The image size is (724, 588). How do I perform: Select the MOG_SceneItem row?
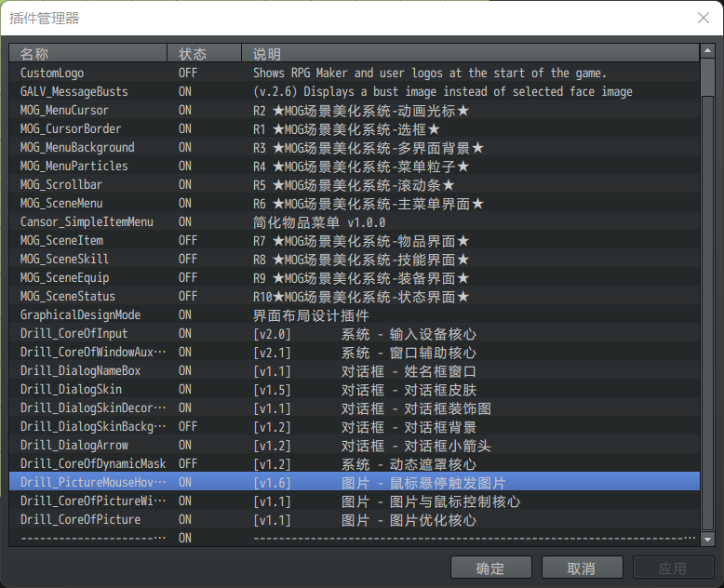tap(355, 240)
